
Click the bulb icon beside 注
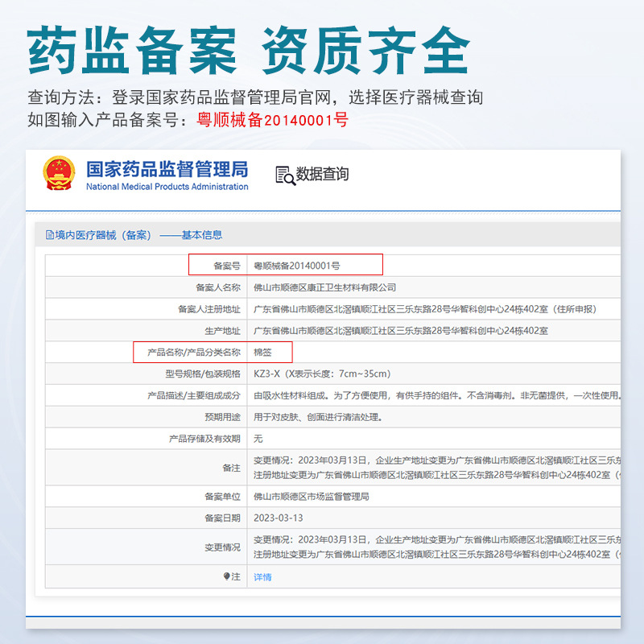227,576
